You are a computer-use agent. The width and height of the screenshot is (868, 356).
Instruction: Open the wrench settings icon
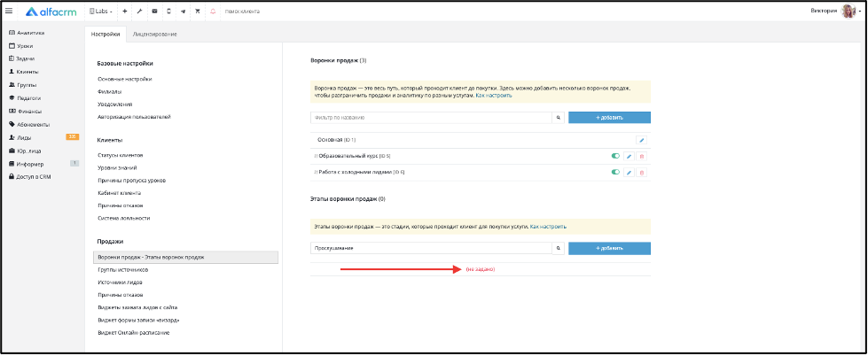point(139,11)
